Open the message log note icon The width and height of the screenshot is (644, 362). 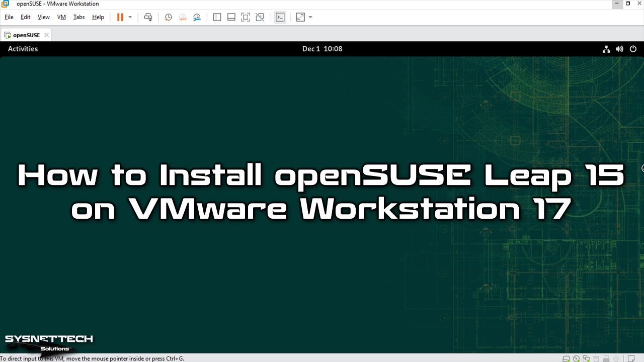[630, 359]
